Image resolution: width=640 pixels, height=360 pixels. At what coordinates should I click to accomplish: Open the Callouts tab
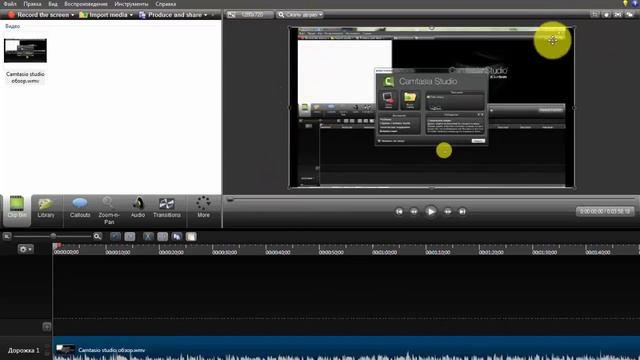80,207
